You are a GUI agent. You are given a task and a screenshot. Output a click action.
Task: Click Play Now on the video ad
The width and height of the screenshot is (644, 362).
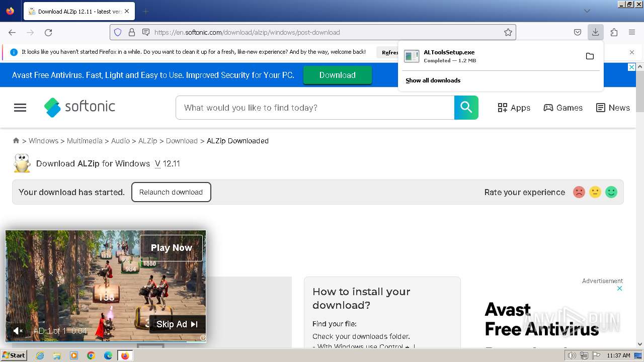(x=171, y=248)
